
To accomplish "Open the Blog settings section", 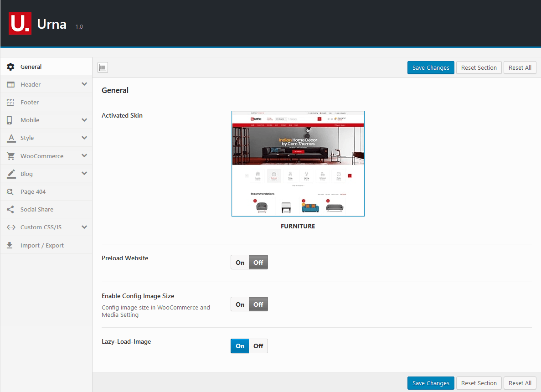I will [x=46, y=174].
